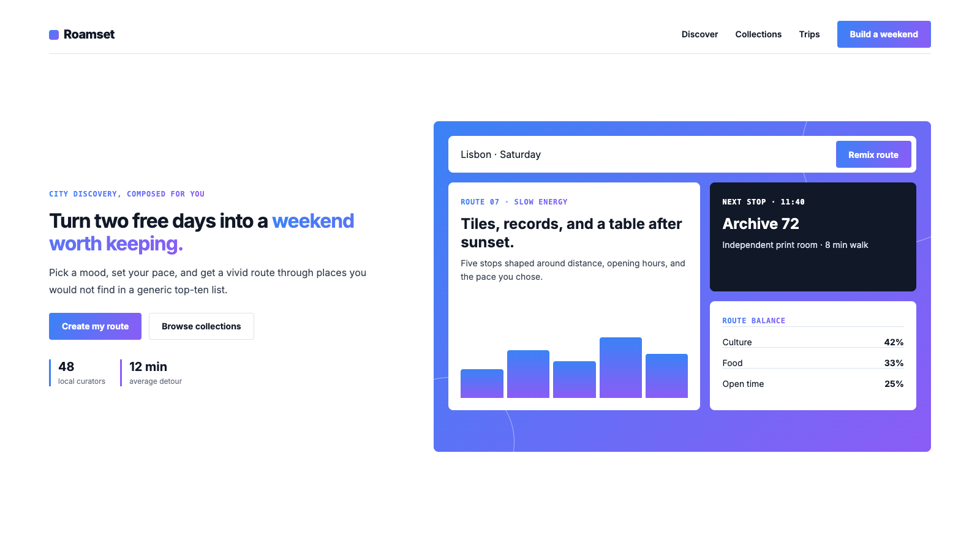Open the Archive 72 stop title

[x=761, y=224]
